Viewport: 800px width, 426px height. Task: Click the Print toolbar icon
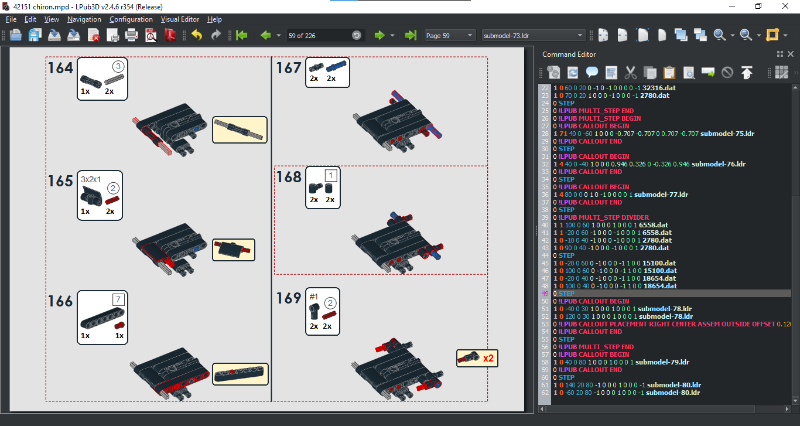pyautogui.click(x=131, y=36)
